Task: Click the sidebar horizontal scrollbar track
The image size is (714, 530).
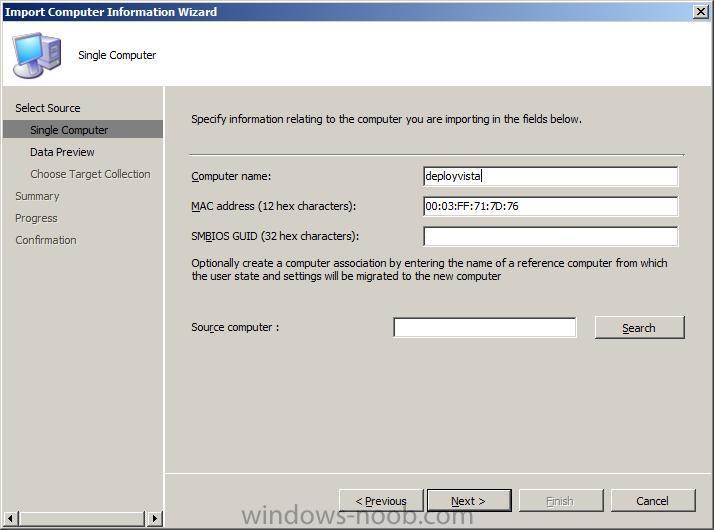Action: click(82, 518)
